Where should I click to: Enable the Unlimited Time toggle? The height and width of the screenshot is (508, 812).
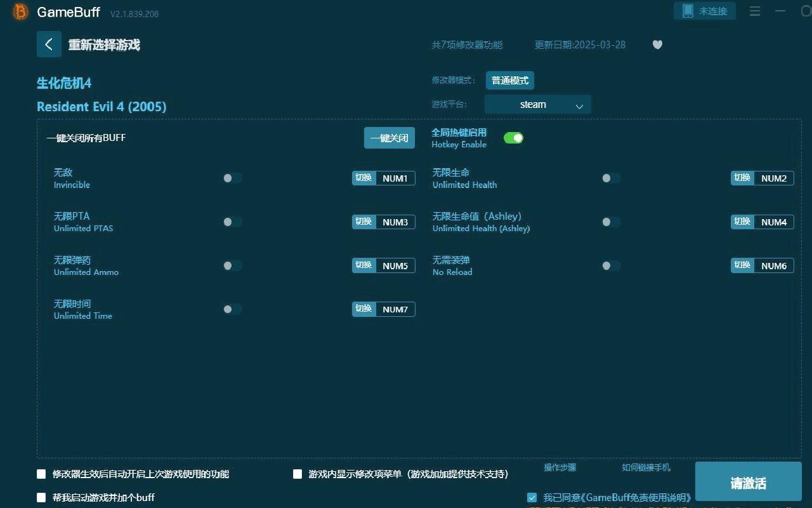[232, 309]
